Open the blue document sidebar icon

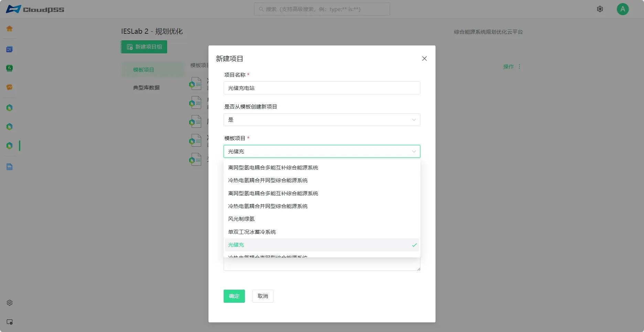9,167
